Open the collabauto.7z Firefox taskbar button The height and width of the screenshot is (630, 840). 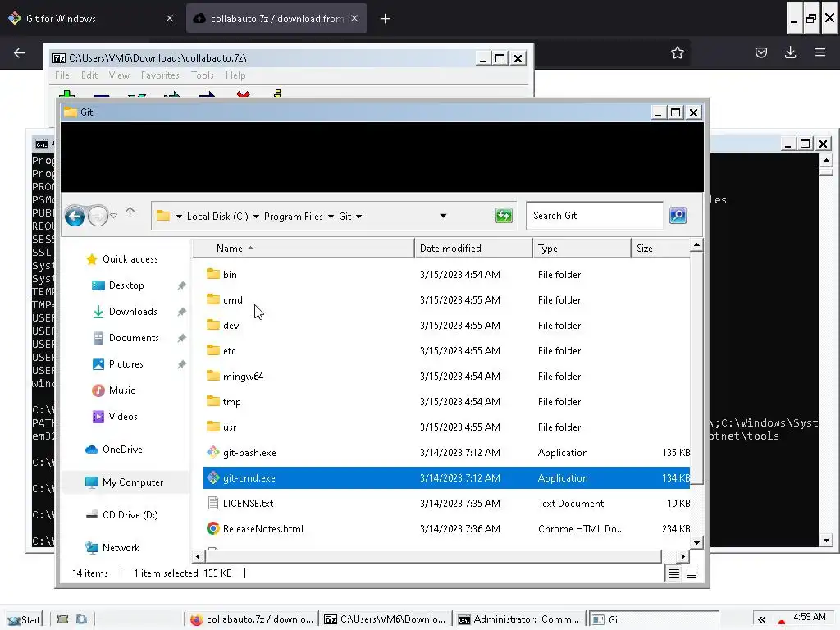(251, 619)
